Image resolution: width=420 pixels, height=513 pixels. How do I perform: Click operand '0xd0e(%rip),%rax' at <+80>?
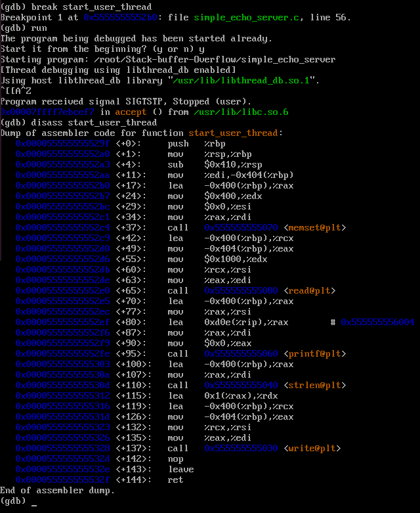[x=246, y=323]
